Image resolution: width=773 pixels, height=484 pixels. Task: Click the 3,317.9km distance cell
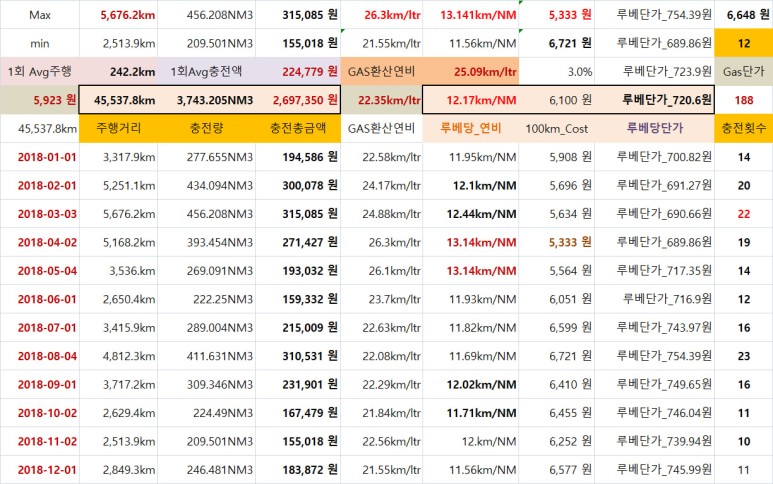pyautogui.click(x=118, y=157)
